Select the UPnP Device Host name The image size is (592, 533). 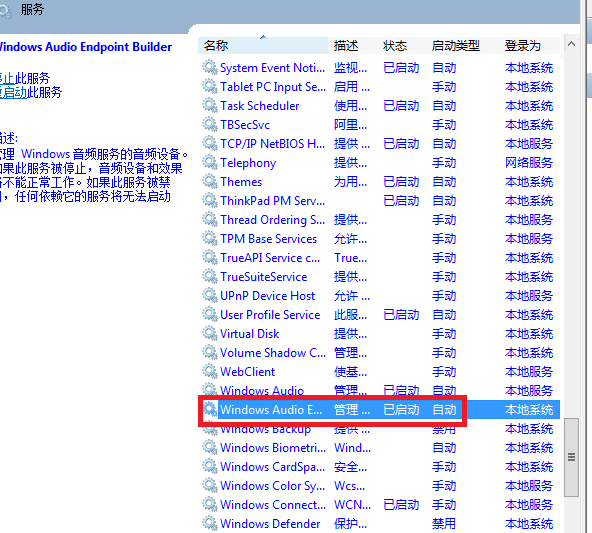pyautogui.click(x=267, y=296)
